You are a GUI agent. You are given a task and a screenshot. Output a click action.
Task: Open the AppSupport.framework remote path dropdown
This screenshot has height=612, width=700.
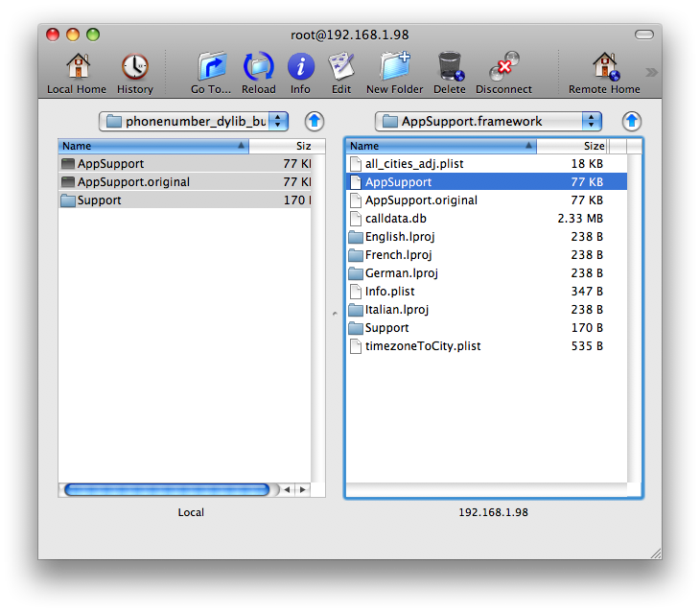(489, 121)
